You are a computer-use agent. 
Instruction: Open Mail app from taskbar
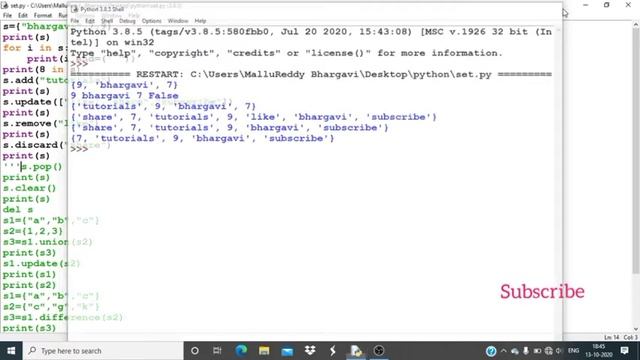pos(287,351)
